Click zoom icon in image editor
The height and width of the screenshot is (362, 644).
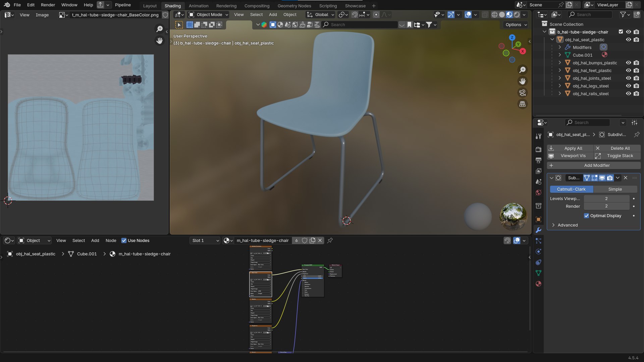coord(160,29)
